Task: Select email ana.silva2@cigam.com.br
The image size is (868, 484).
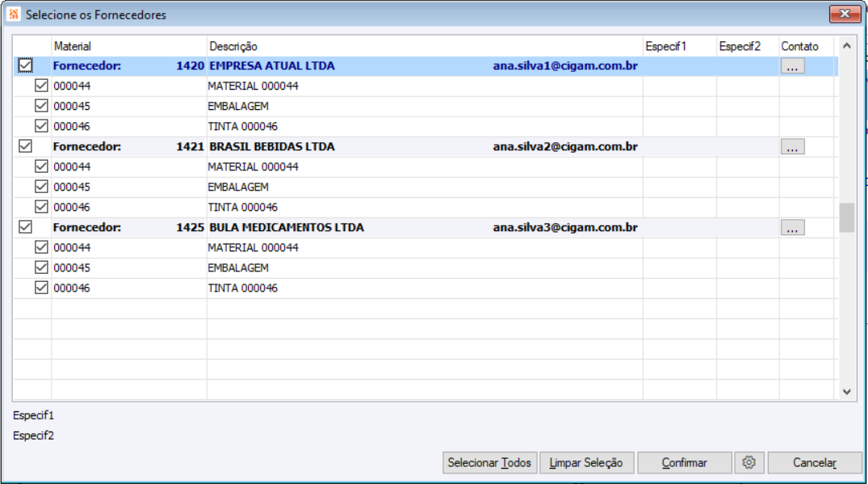Action: pos(565,146)
